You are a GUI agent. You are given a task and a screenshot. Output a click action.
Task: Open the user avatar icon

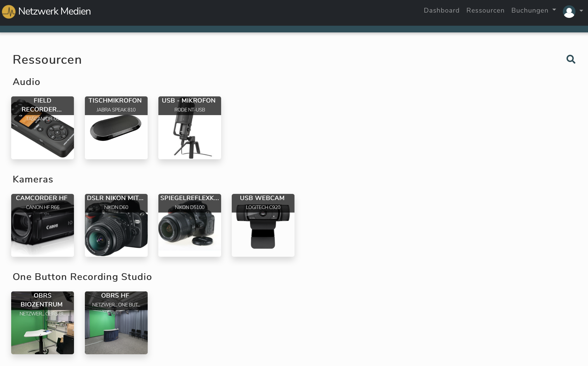click(569, 11)
